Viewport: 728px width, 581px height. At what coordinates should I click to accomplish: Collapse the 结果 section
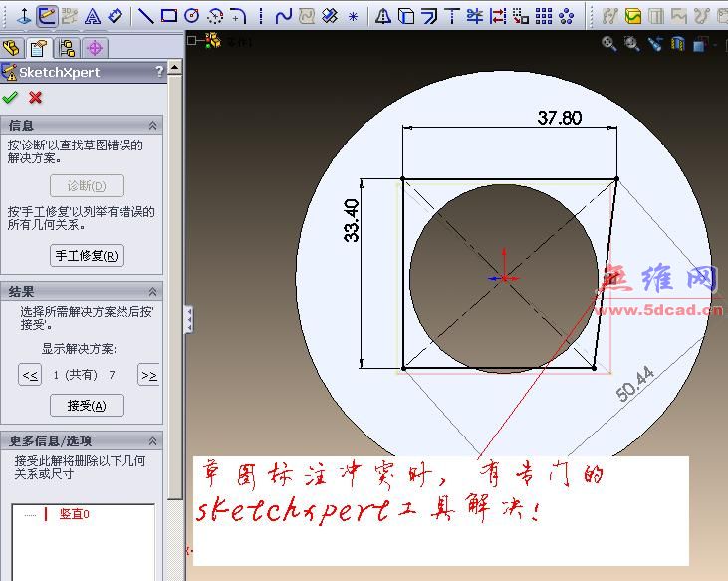click(x=152, y=292)
